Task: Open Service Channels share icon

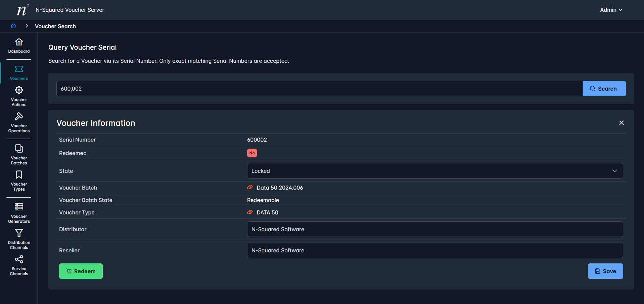Action: 19,260
